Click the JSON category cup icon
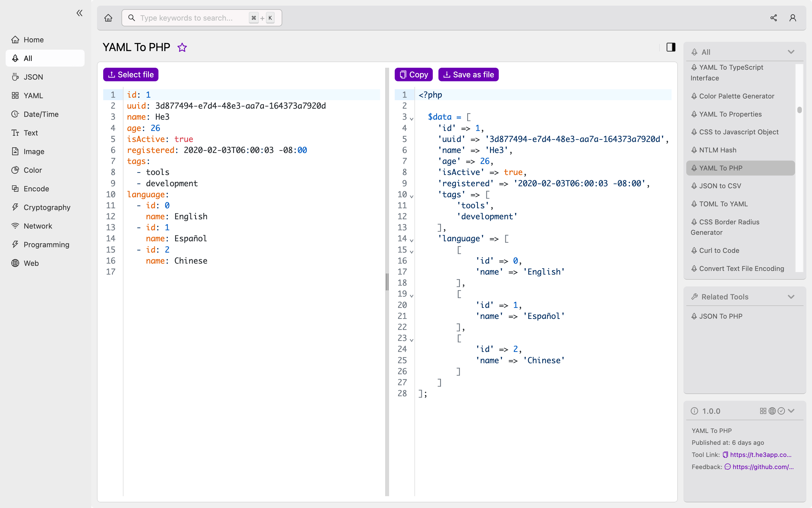This screenshot has width=812, height=508. coord(15,77)
